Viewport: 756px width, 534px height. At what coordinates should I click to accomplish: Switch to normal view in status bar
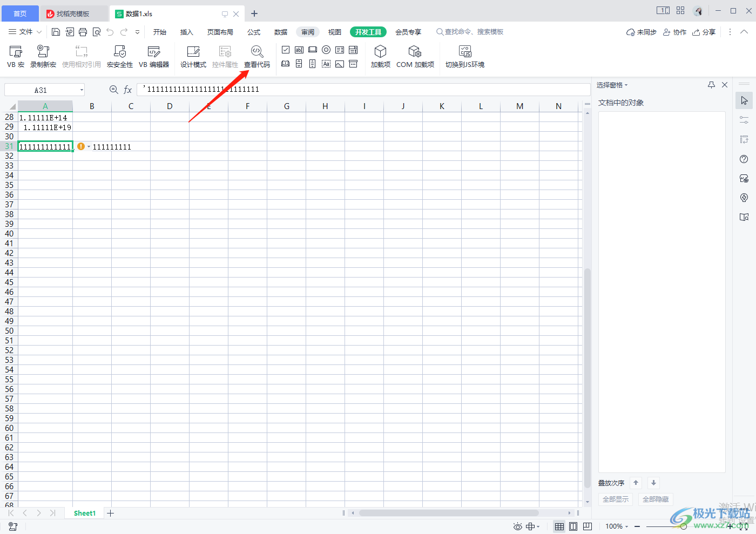(x=559, y=526)
